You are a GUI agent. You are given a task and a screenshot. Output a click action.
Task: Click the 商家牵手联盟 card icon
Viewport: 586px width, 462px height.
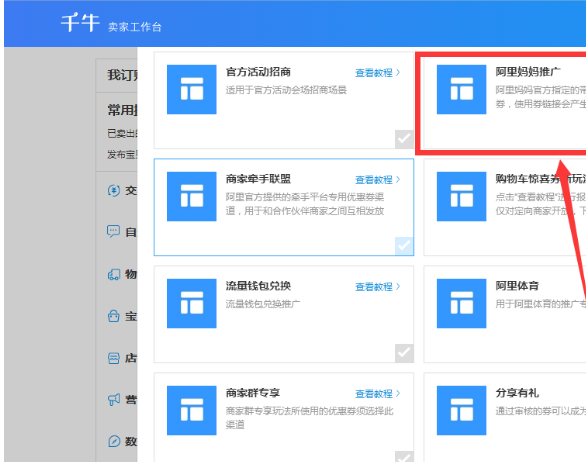[191, 196]
